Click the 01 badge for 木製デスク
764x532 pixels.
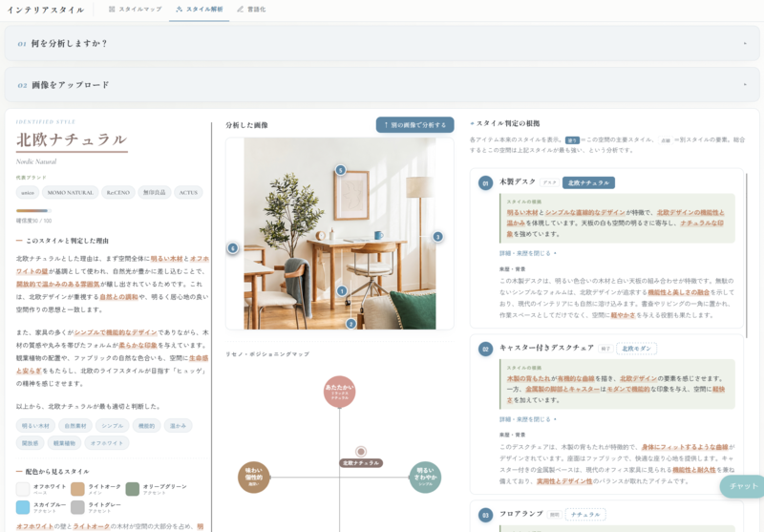tap(485, 183)
